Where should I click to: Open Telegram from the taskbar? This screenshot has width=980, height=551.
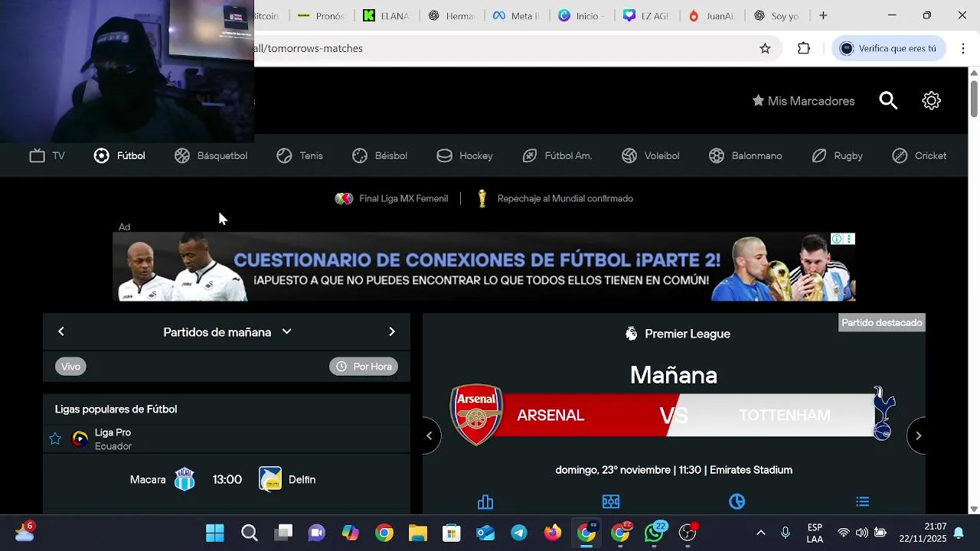point(519,533)
